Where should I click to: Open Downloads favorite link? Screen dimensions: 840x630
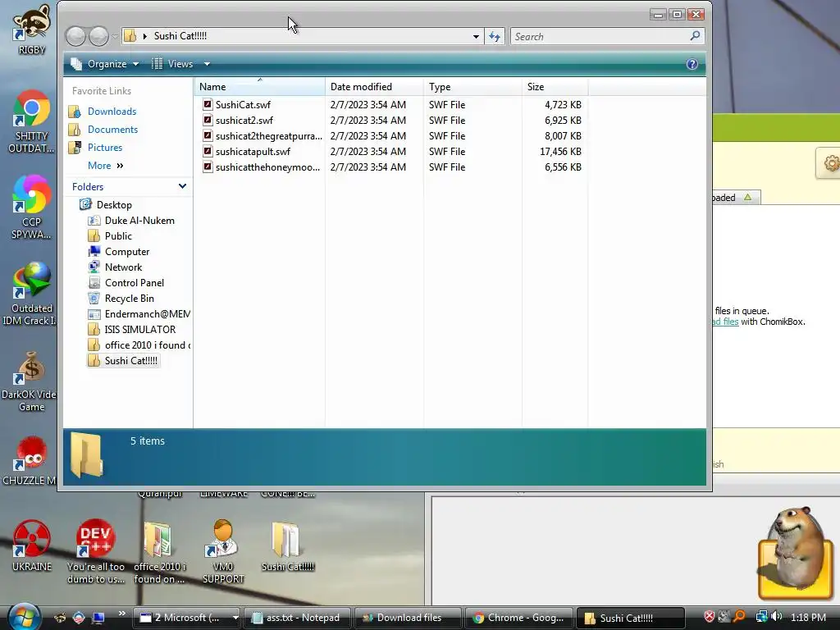(x=112, y=112)
